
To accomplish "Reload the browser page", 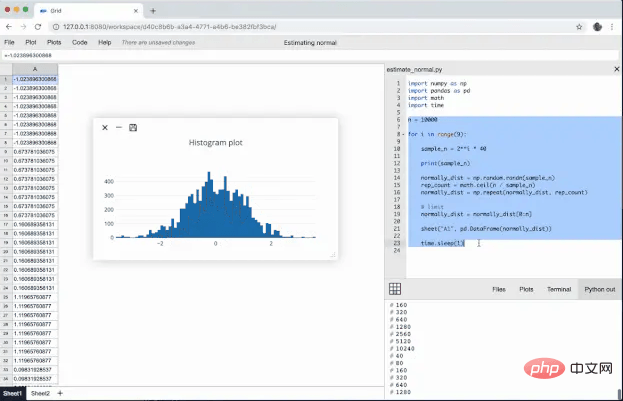I will click(38, 27).
